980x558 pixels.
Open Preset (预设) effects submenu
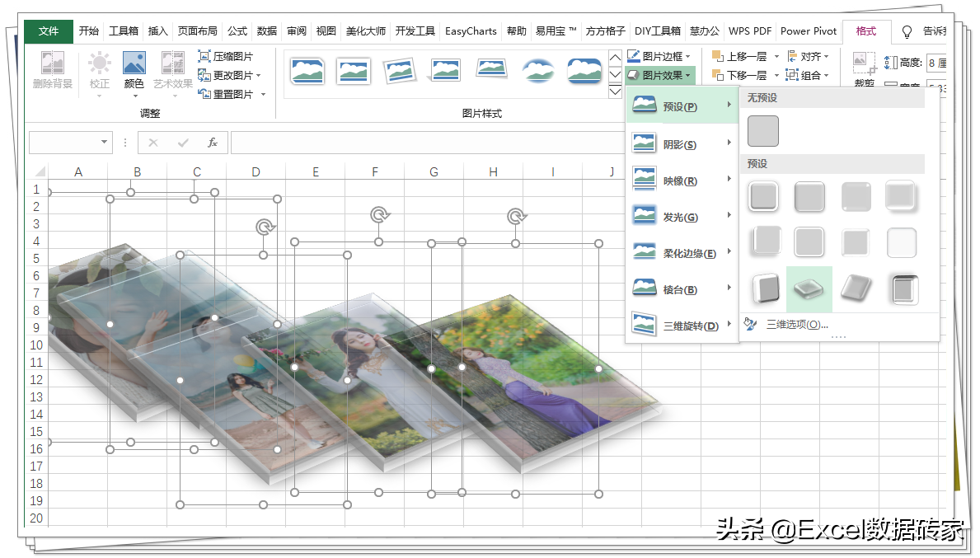(682, 106)
